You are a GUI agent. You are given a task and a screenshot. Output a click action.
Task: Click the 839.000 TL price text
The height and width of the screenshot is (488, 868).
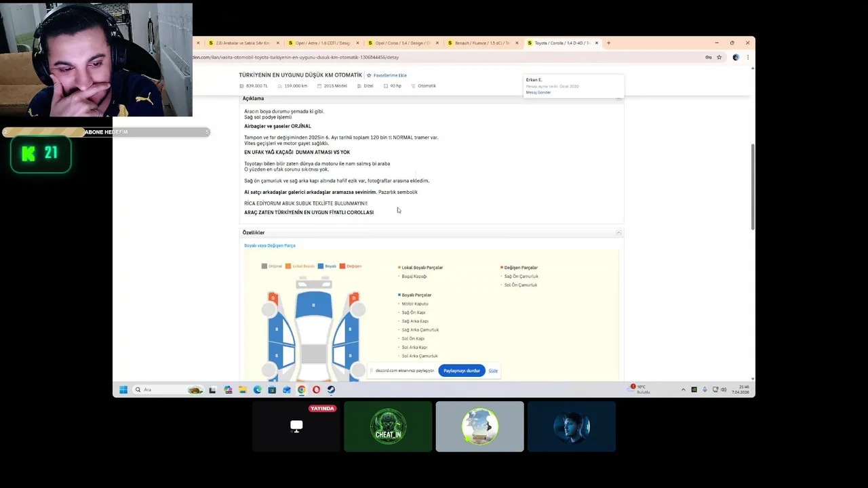[x=257, y=86]
